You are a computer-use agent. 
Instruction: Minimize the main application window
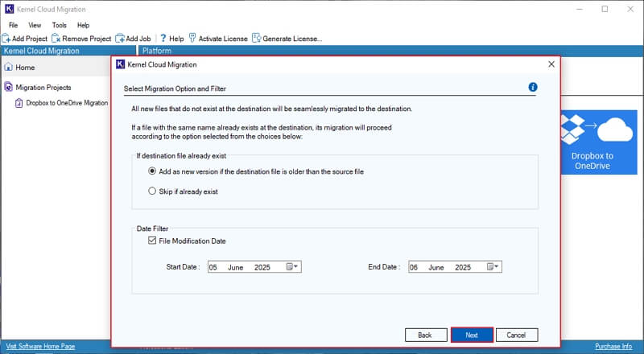[580, 9]
